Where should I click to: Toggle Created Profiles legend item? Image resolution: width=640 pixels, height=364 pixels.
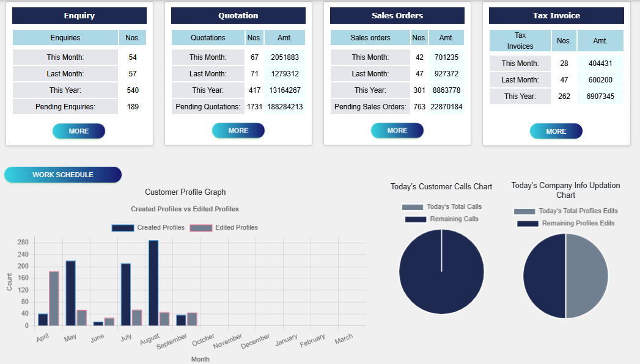click(148, 228)
